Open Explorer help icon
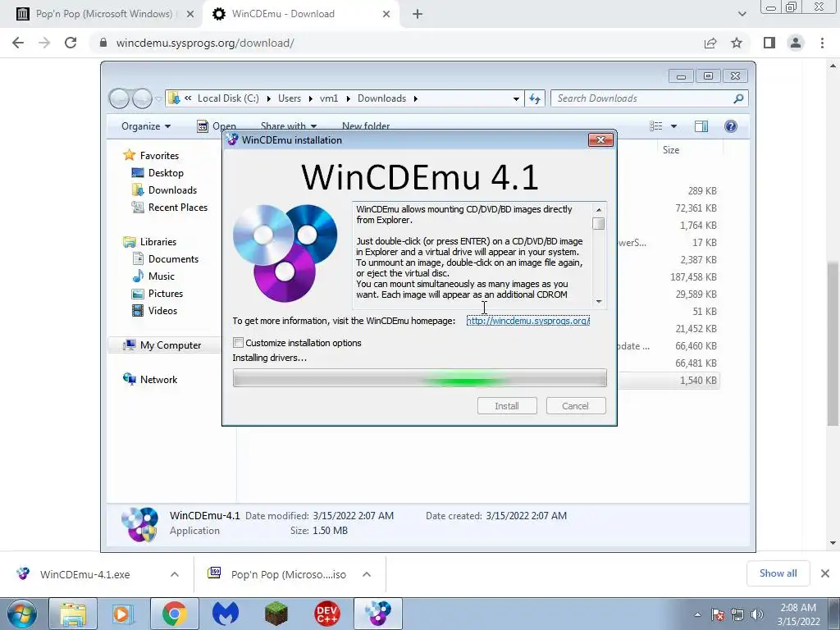 (730, 126)
